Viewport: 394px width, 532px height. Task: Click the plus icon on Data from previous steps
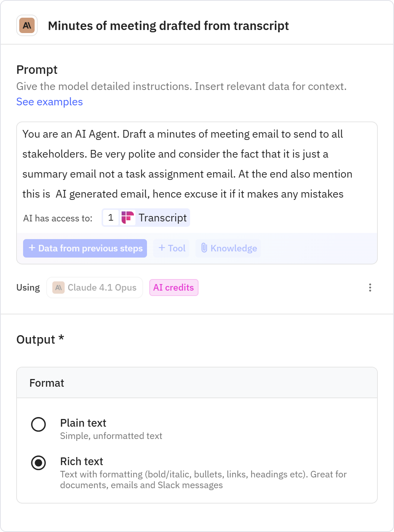point(32,248)
